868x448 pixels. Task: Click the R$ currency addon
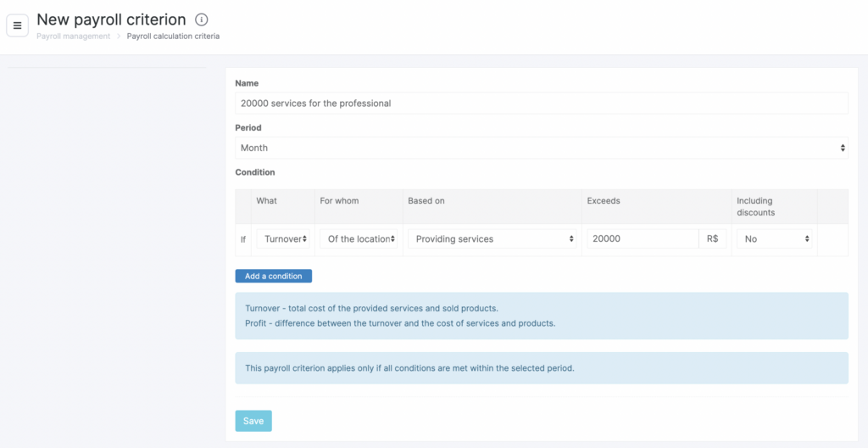(712, 239)
